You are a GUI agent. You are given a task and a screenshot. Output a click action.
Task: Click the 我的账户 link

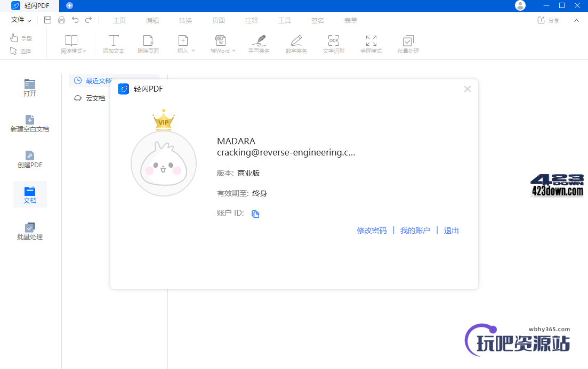click(x=415, y=231)
